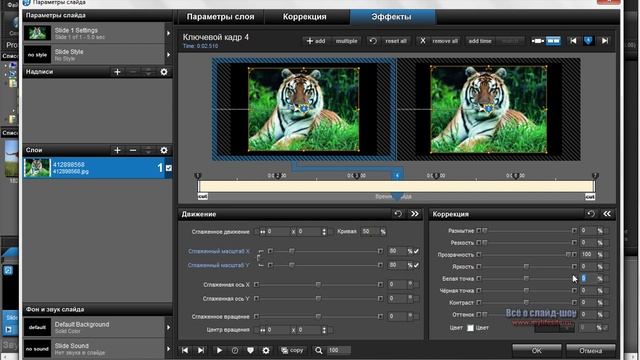Add a new layer in Слои
640x360 pixels.
[117, 150]
